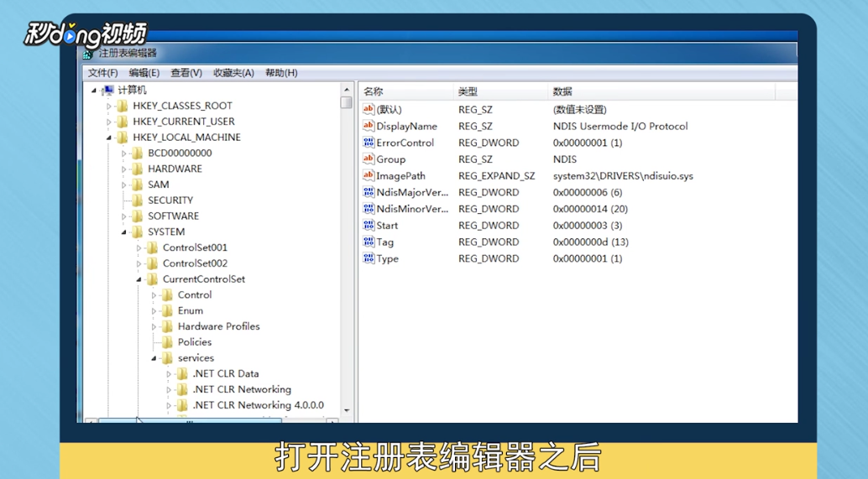Click the tree scrollbar down arrow

tap(347, 410)
